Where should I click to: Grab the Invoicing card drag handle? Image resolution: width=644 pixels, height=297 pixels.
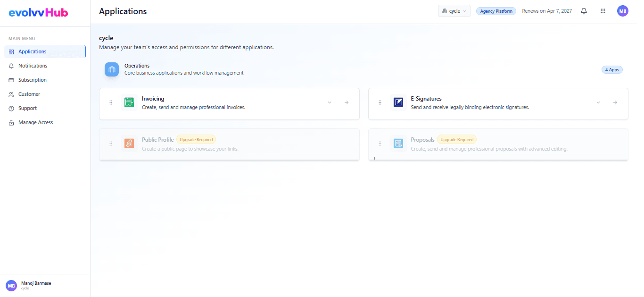(111, 102)
